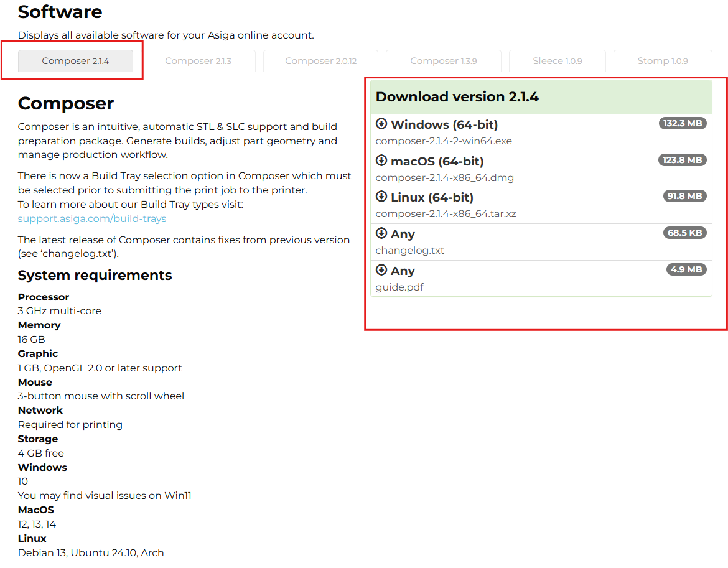Viewport: 728px width, 568px height.
Task: Download composer-2.1.4-x86_64.dmg file
Action: [x=444, y=178]
